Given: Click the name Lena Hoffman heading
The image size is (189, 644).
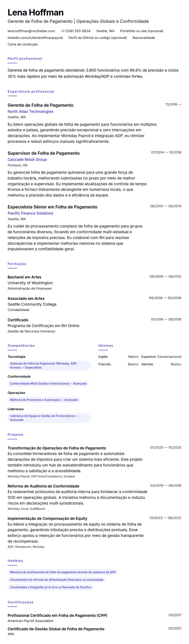Looking at the screenshot, I should point(35,12).
